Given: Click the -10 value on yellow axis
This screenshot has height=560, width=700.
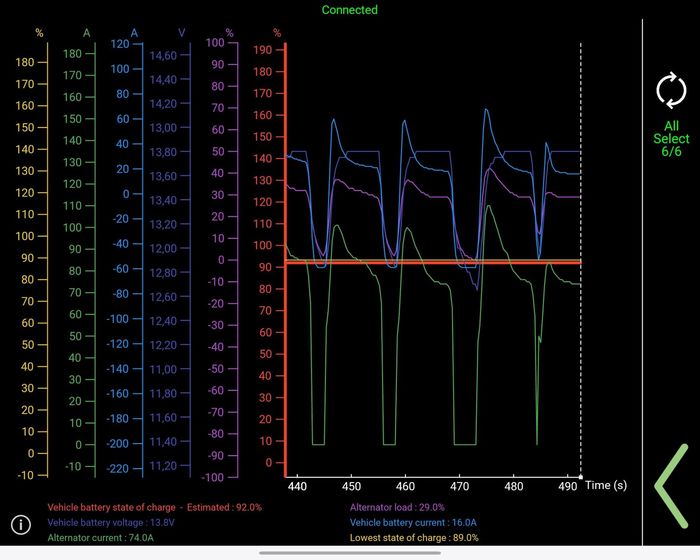Looking at the screenshot, I should (x=25, y=475).
